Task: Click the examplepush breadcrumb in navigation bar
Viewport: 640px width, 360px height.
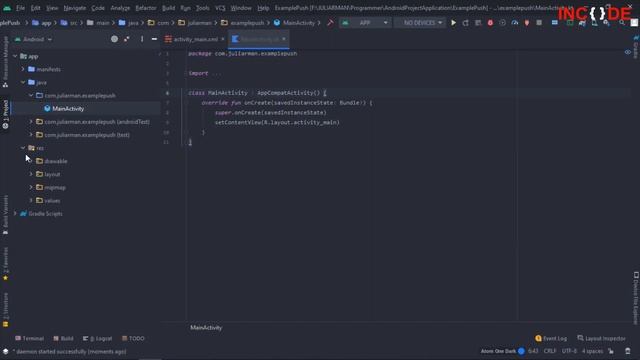Action: (x=247, y=23)
